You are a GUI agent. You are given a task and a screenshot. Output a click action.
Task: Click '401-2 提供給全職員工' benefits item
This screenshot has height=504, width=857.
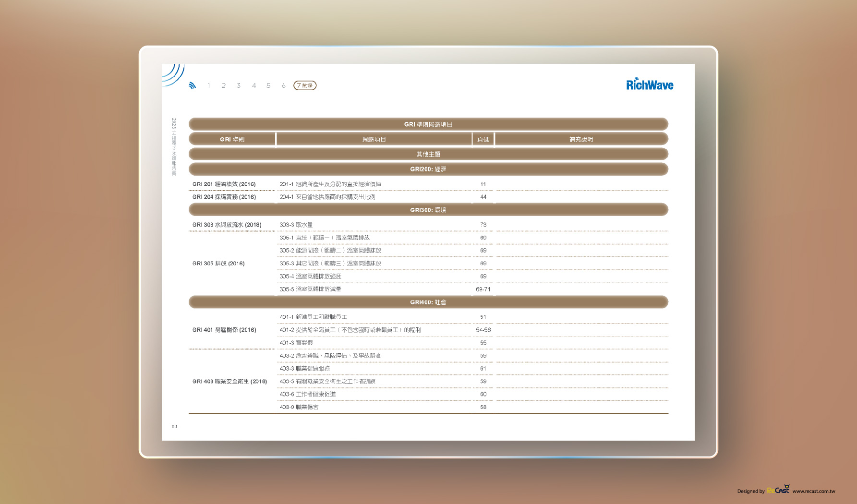[350, 330]
